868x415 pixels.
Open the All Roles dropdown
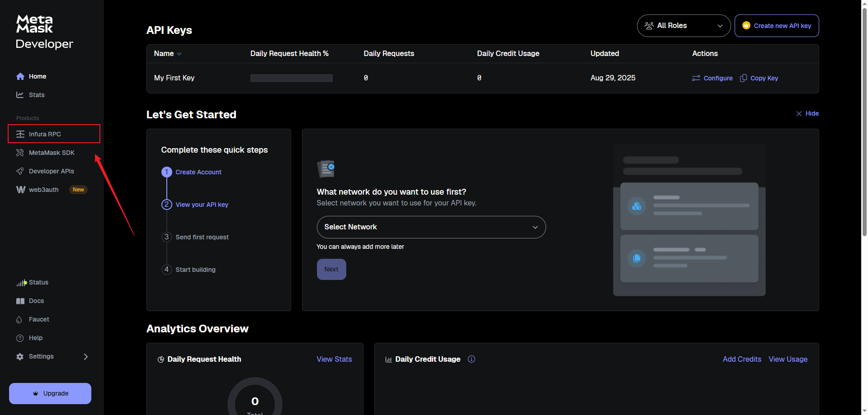point(684,26)
